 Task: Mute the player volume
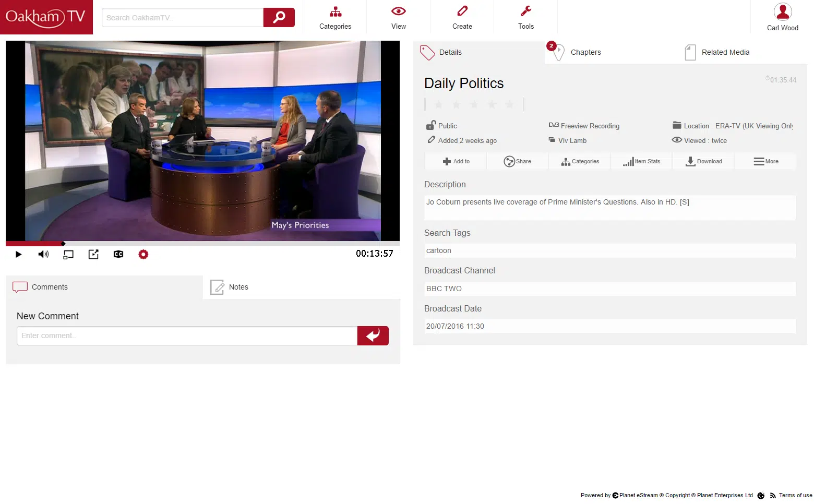point(43,254)
